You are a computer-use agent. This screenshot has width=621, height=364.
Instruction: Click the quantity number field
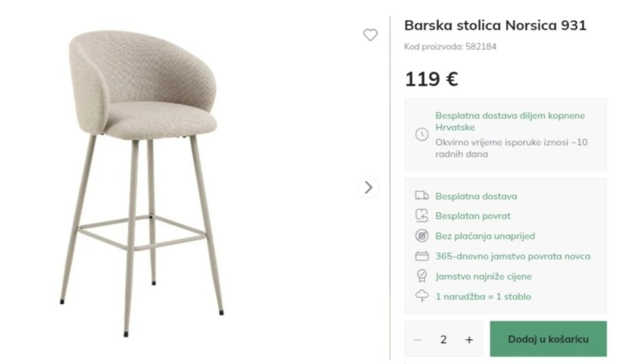(x=443, y=339)
